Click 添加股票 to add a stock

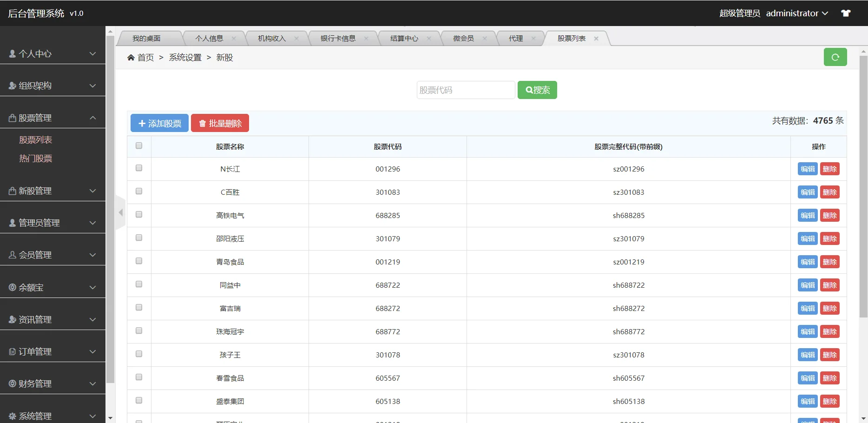159,123
